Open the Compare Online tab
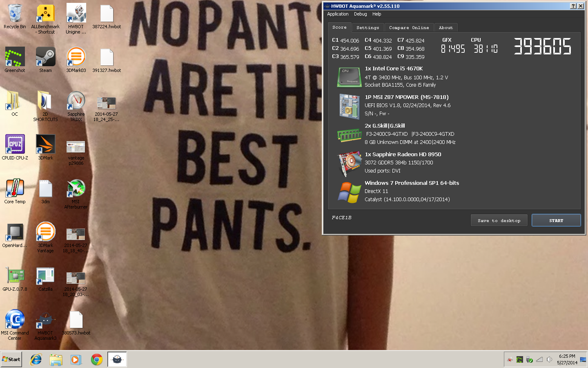588x368 pixels. point(409,27)
